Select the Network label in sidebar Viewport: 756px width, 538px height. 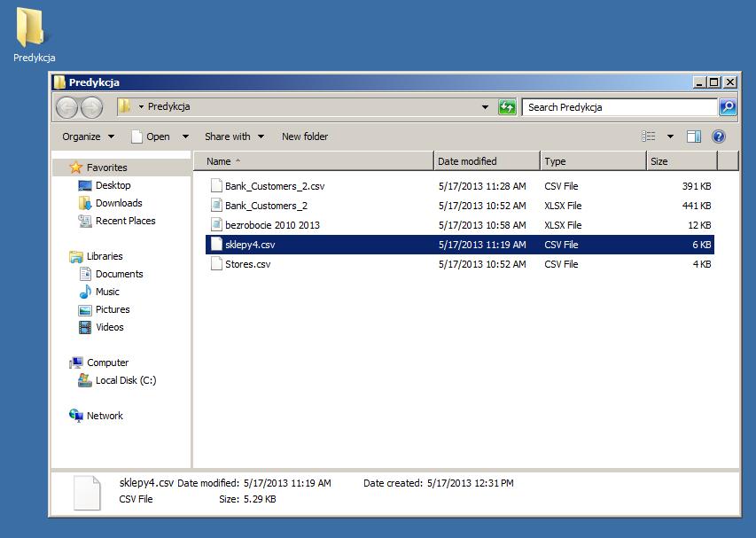[x=105, y=416]
